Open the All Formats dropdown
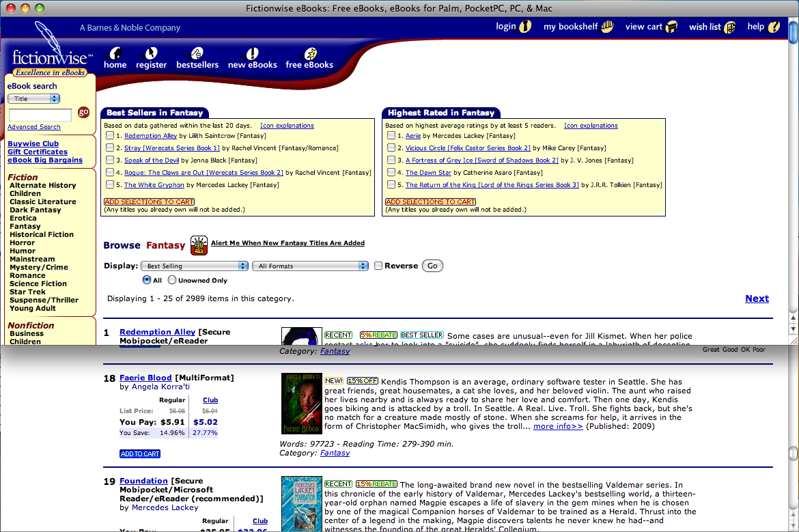The image size is (799, 532). tap(310, 266)
